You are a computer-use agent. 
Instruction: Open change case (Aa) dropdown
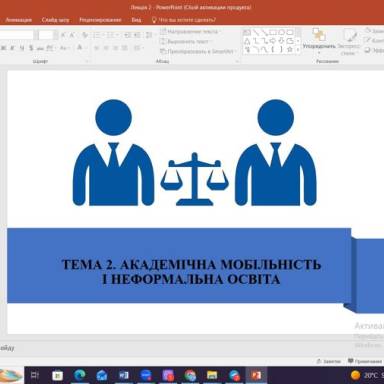pyautogui.click(x=64, y=48)
